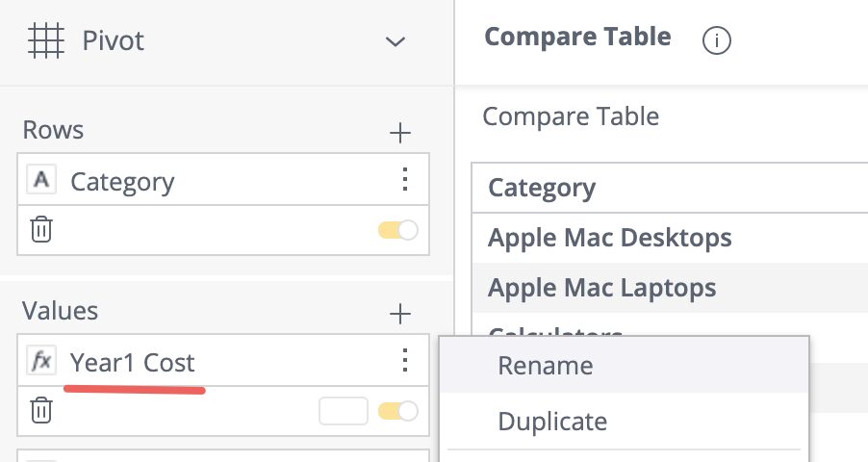868x462 pixels.
Task: Open the Pivot chart type dropdown
Action: pyautogui.click(x=396, y=41)
